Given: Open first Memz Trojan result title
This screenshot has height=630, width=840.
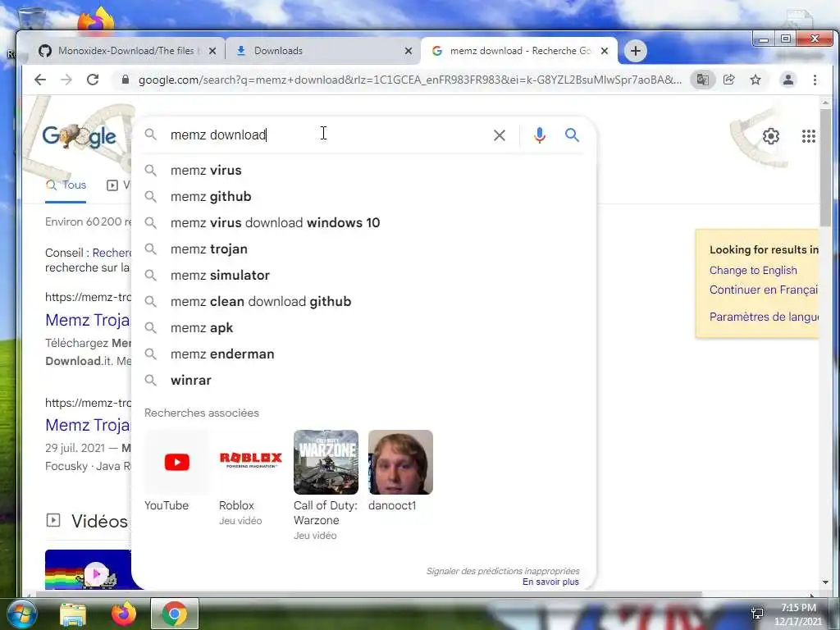Looking at the screenshot, I should pos(87,320).
